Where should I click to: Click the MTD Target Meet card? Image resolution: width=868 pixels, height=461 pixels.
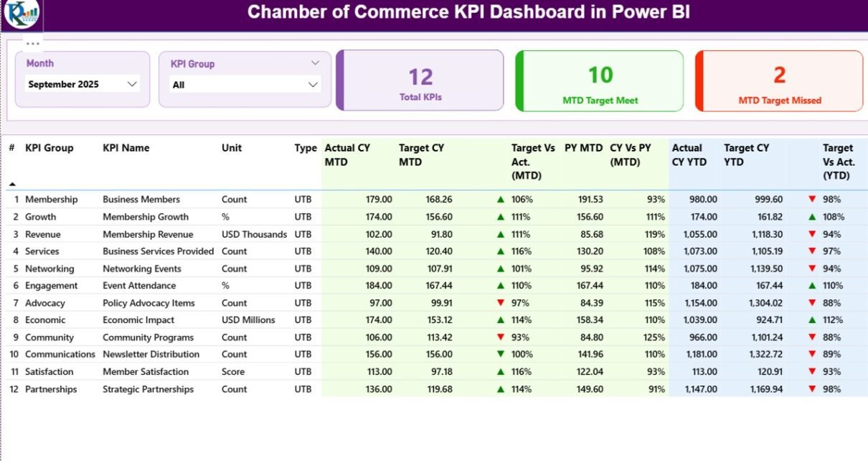point(600,81)
